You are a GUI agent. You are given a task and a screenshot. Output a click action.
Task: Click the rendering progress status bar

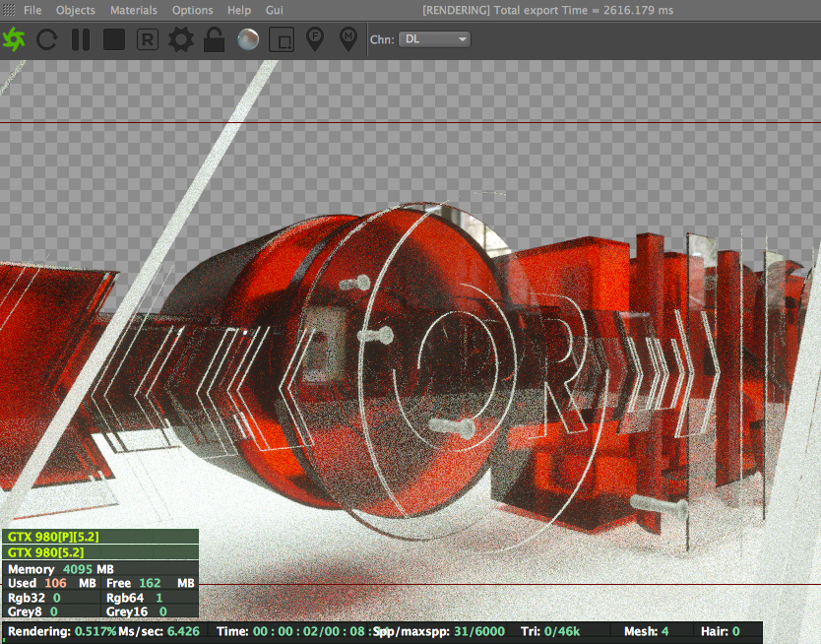pyautogui.click(x=382, y=631)
